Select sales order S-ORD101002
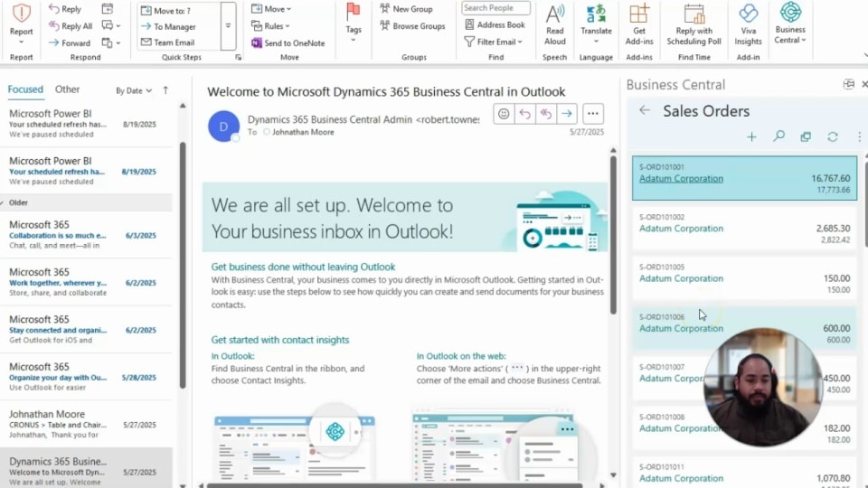Image resolution: width=868 pixels, height=488 pixels. pyautogui.click(x=744, y=228)
